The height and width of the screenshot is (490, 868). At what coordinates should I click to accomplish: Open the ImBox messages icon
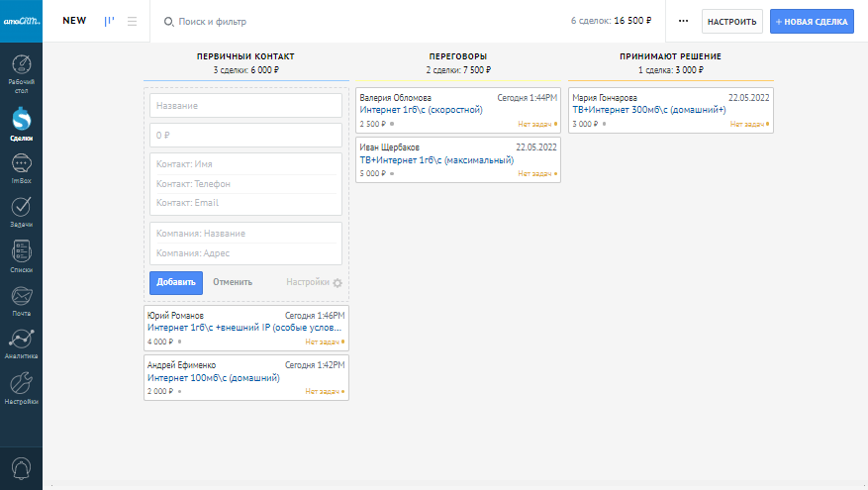(21, 166)
